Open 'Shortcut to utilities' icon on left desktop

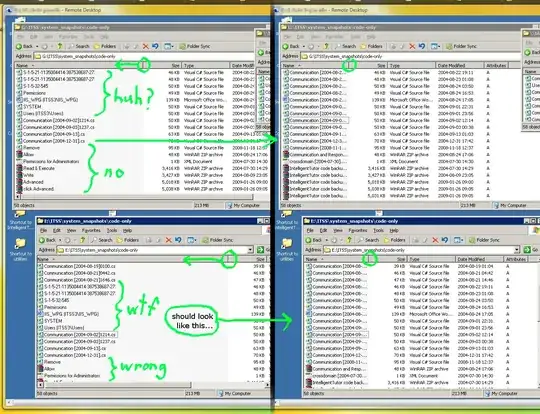20,250
